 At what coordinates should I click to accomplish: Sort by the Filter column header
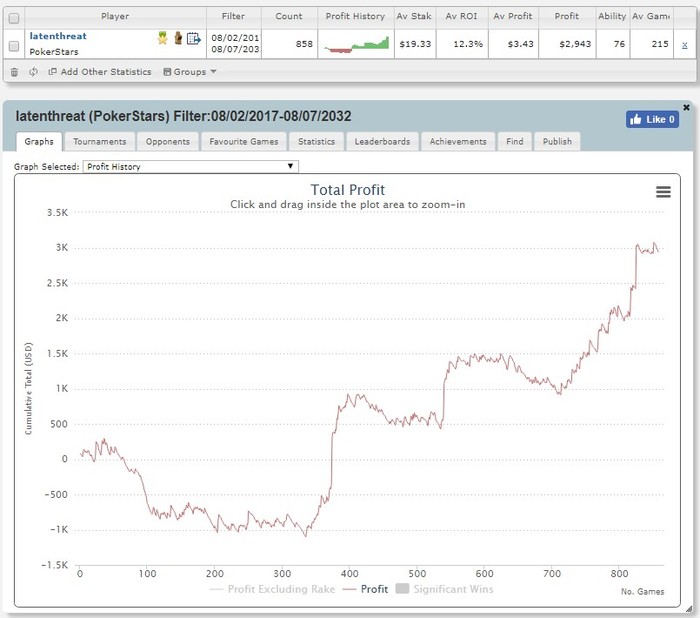pos(233,17)
